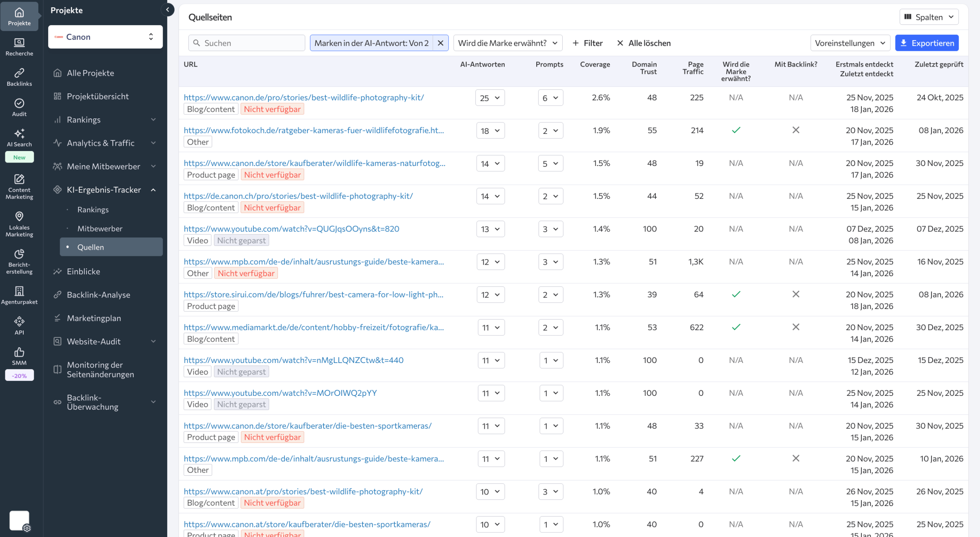The width and height of the screenshot is (980, 537).
Task: Open the Spalten columns dropdown
Action: [x=928, y=17]
